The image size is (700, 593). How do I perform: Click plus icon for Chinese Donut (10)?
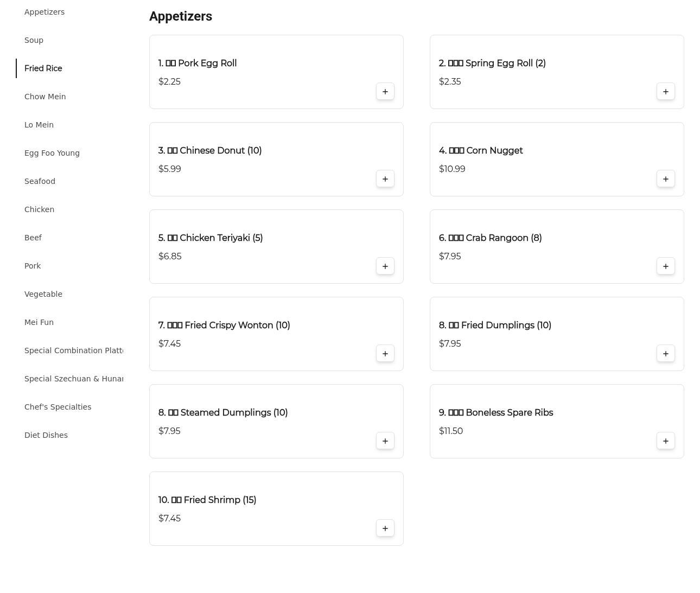pyautogui.click(x=385, y=179)
